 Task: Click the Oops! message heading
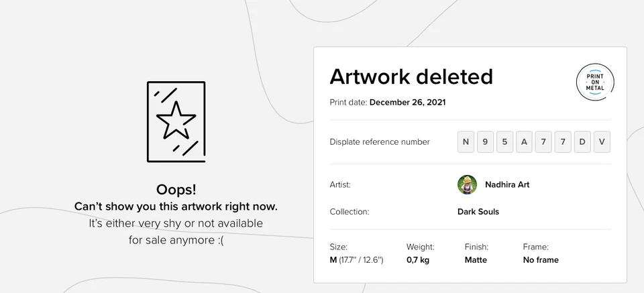176,190
